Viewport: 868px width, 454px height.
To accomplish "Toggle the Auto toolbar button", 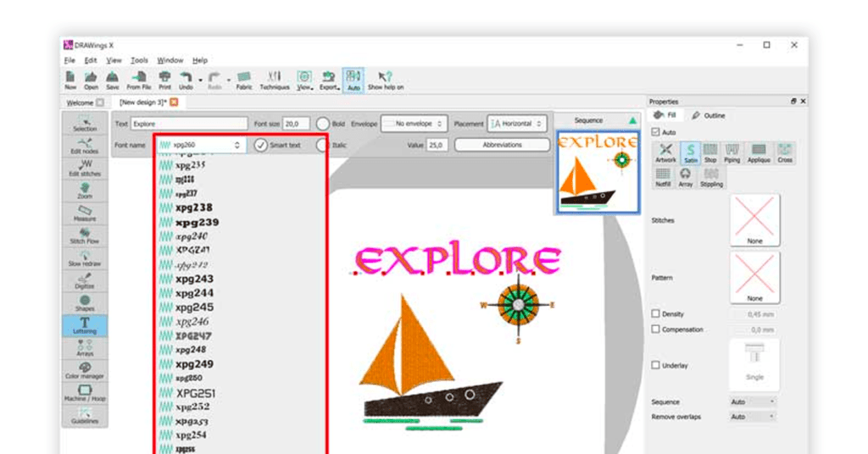I will (x=353, y=80).
